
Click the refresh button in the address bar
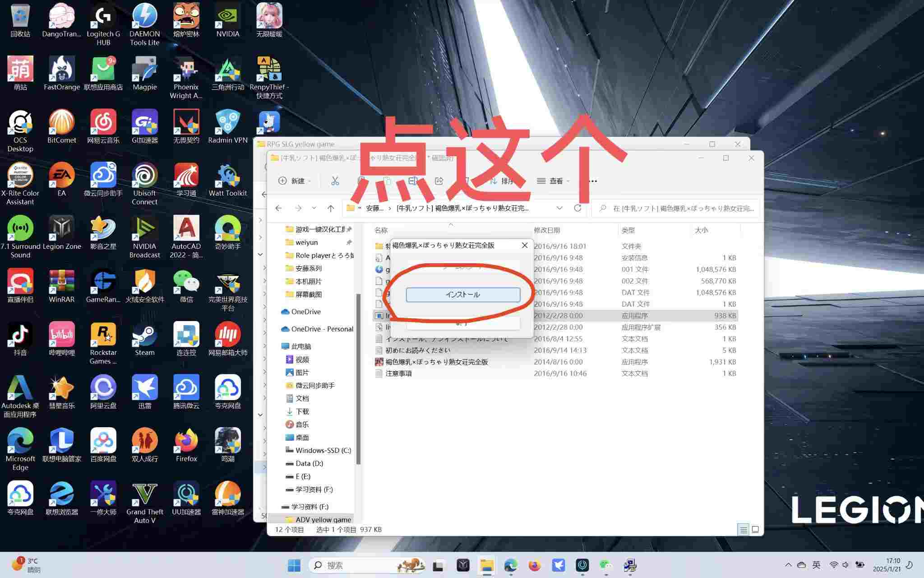(x=578, y=208)
